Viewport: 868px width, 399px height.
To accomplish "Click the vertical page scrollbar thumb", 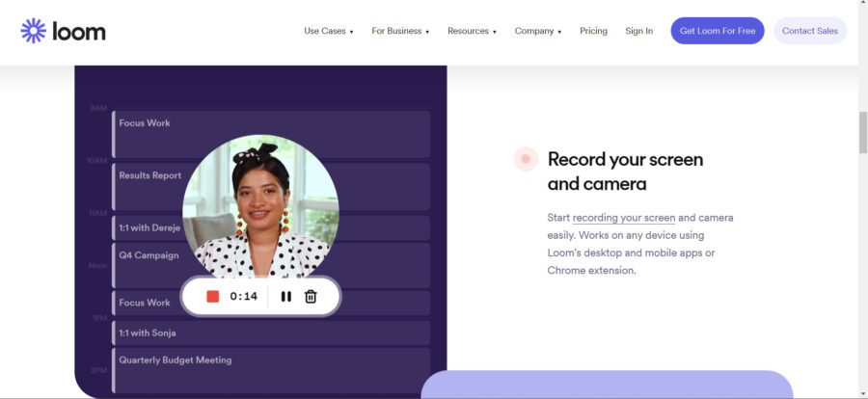I will (862, 132).
